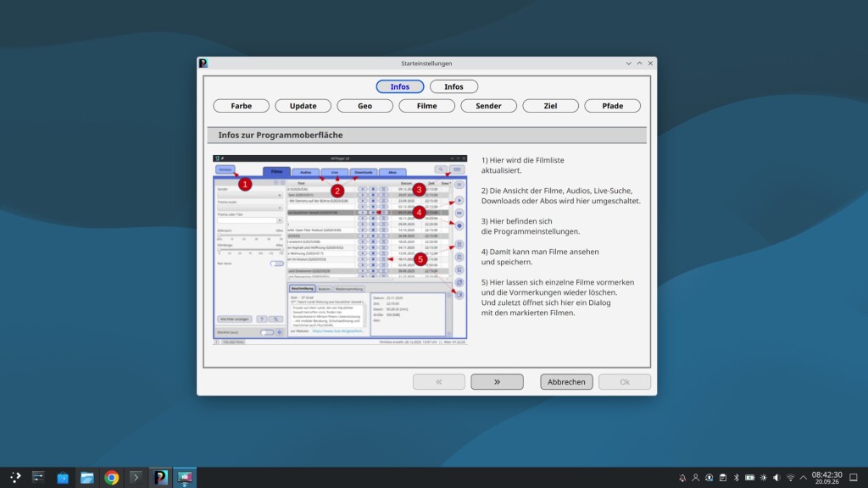This screenshot has height=488, width=868.
Task: Switch to the P2 player taskbar entry
Action: click(x=160, y=477)
